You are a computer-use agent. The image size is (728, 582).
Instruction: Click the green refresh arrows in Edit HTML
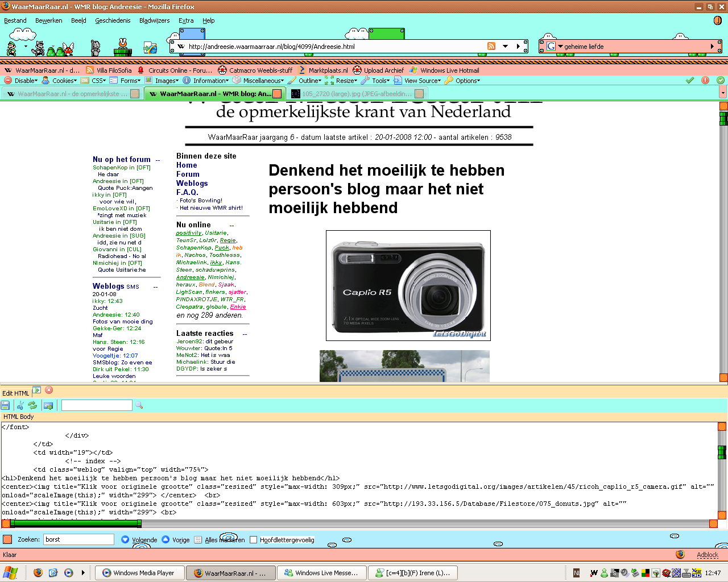[x=32, y=405]
